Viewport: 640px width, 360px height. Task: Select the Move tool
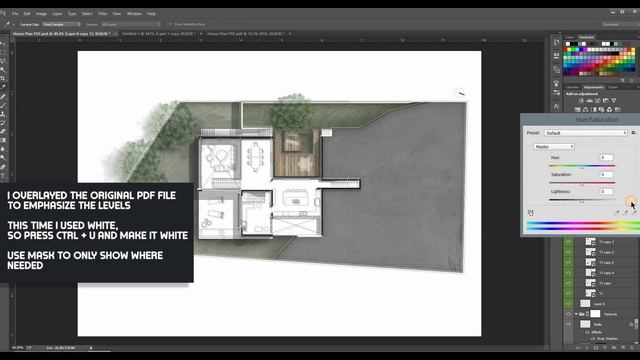tap(3, 43)
